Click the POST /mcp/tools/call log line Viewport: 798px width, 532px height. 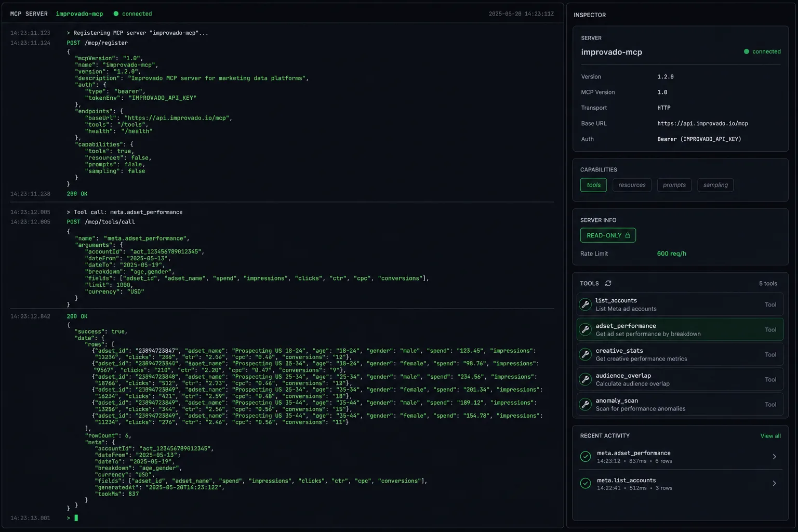coord(101,222)
